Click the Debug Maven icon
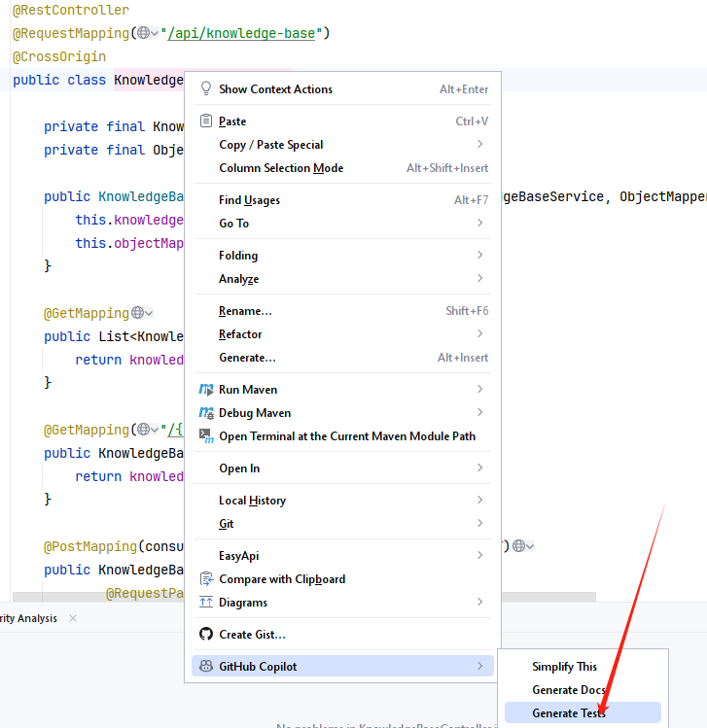 click(x=206, y=413)
